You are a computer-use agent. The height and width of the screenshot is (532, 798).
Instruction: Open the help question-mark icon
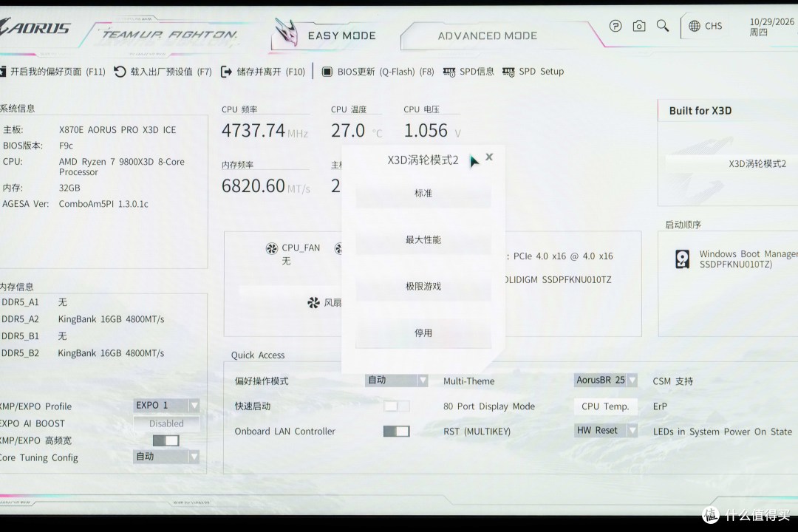tap(615, 25)
